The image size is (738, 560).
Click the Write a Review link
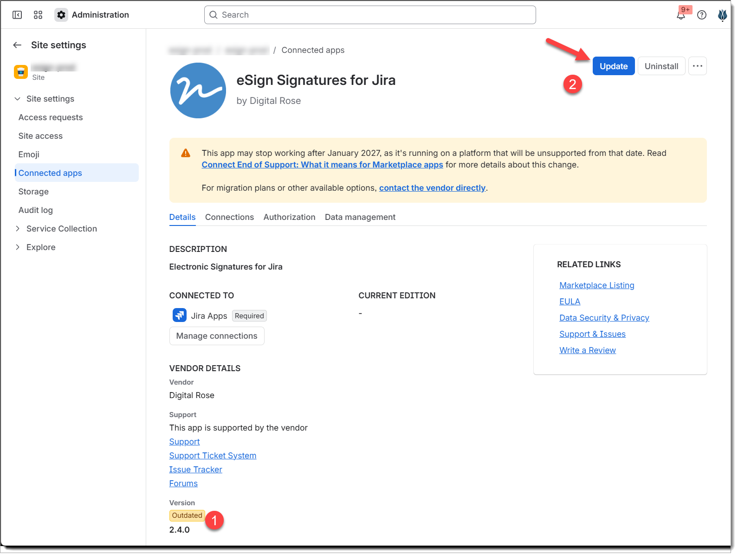click(588, 350)
